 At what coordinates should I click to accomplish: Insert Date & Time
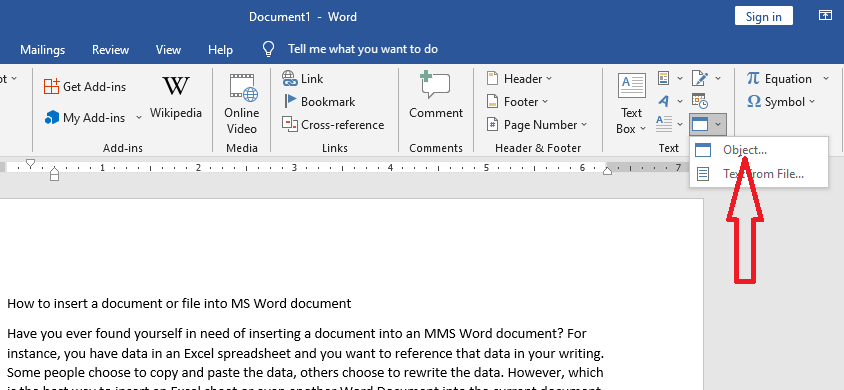700,101
